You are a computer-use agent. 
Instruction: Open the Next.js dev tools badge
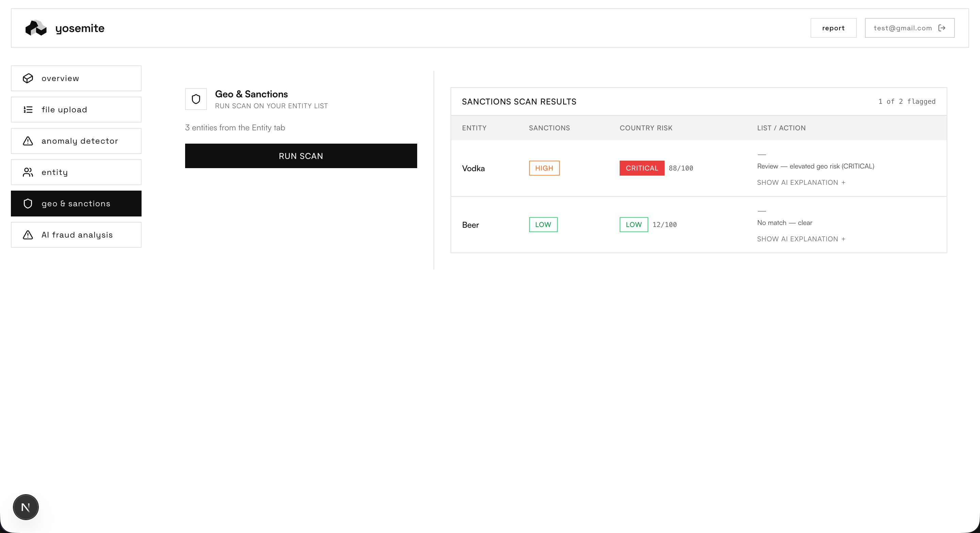click(x=26, y=507)
